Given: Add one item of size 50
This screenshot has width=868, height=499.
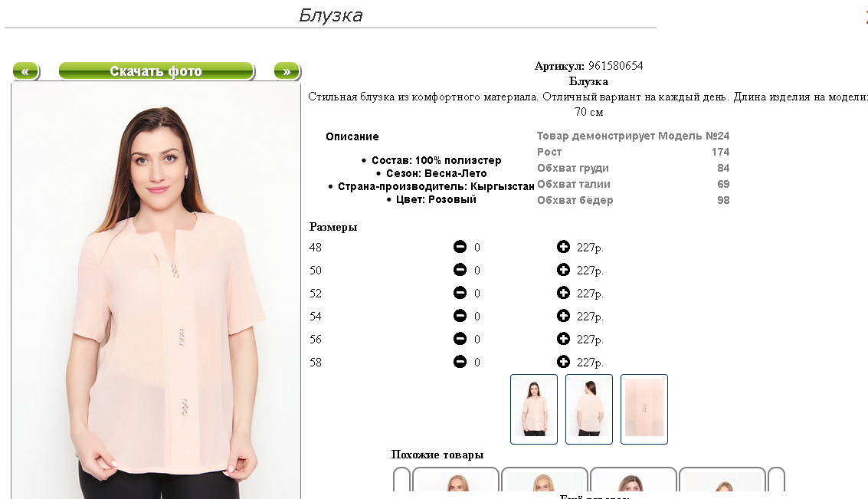Looking at the screenshot, I should click(563, 270).
